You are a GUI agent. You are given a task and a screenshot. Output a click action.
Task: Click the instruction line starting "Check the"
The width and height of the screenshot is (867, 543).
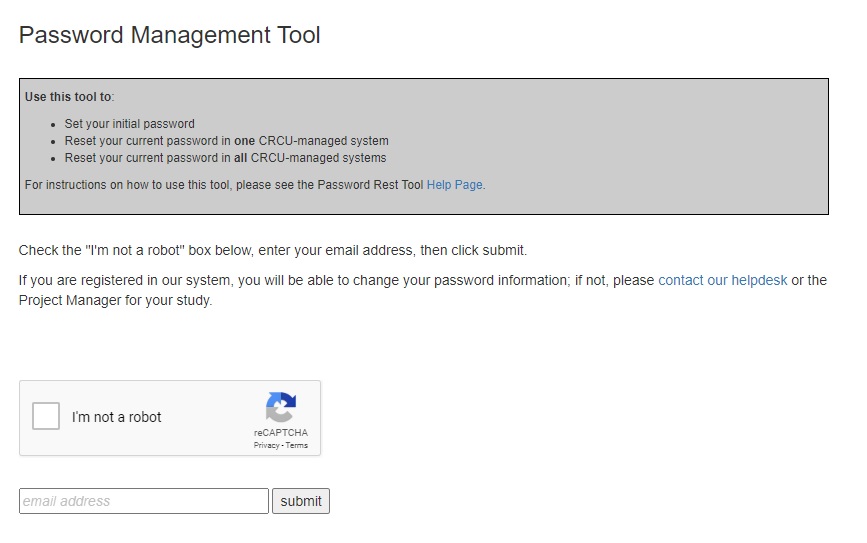click(273, 250)
